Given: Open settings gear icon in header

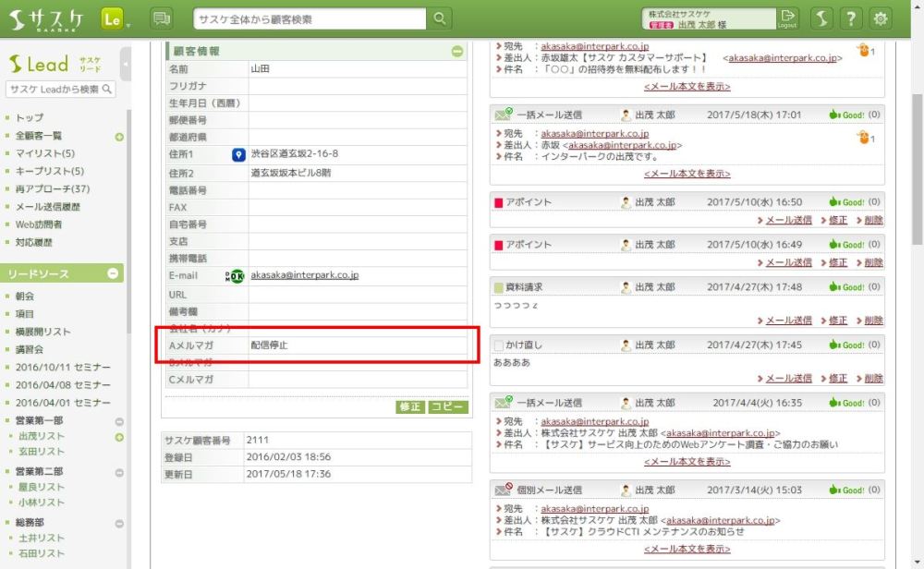Looking at the screenshot, I should [x=881, y=18].
